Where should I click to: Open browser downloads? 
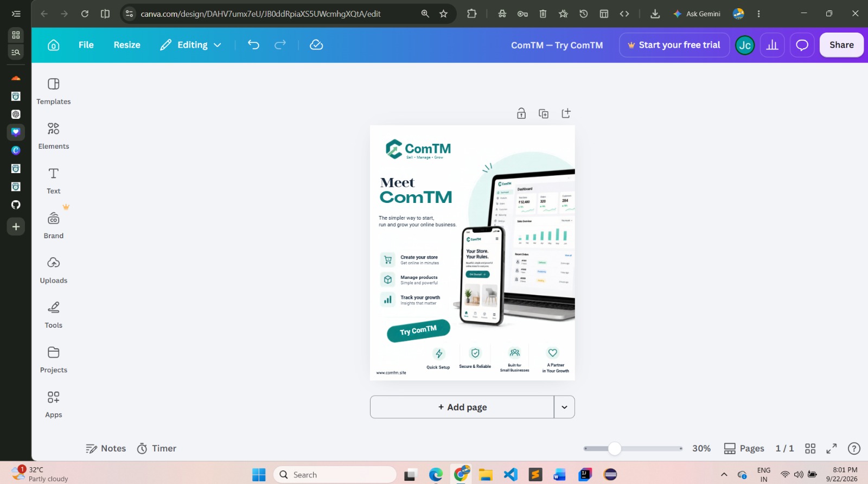pos(655,14)
